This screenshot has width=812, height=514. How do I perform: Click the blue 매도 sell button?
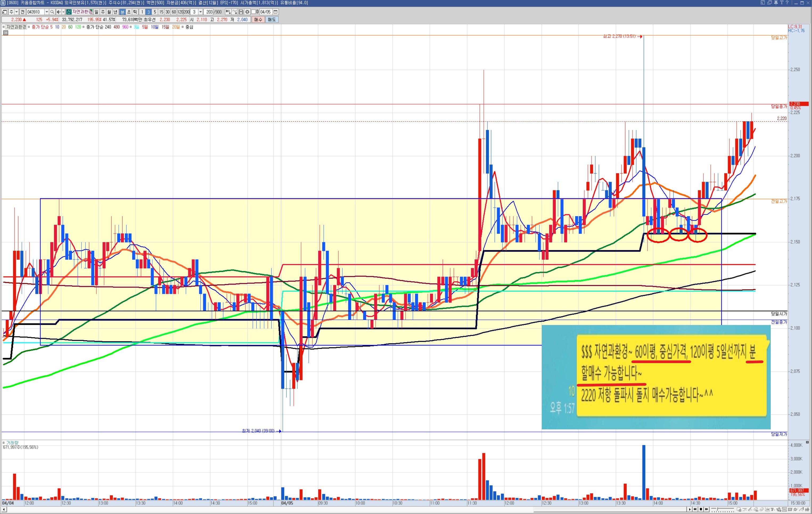point(272,19)
